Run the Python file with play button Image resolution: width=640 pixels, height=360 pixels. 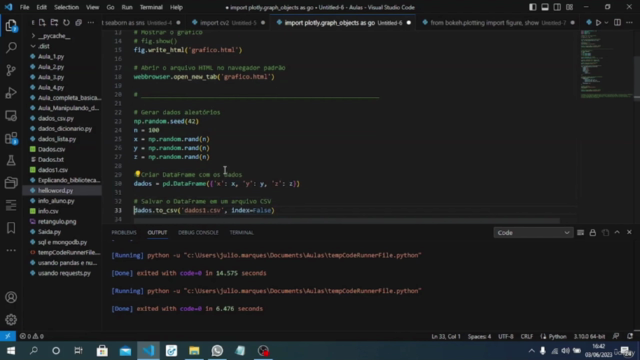tap(598, 22)
